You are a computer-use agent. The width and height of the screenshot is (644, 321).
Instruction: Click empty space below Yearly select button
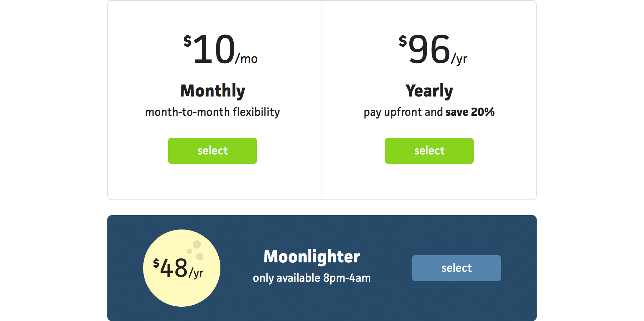pyautogui.click(x=429, y=182)
